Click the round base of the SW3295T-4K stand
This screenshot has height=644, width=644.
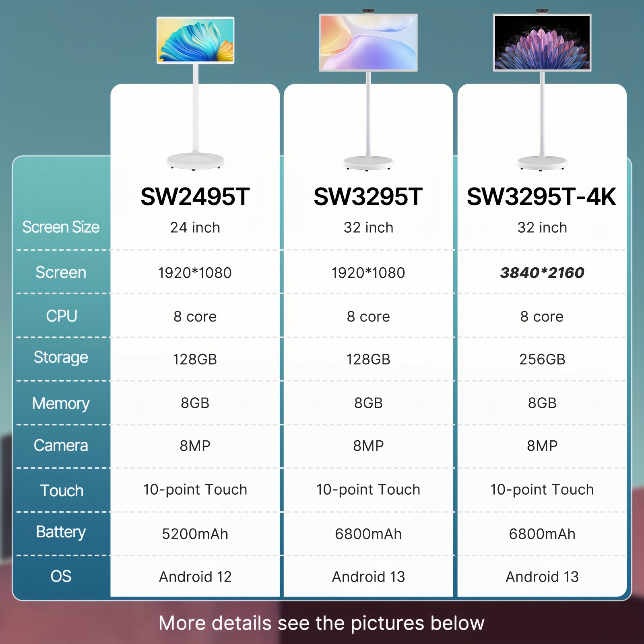click(542, 163)
